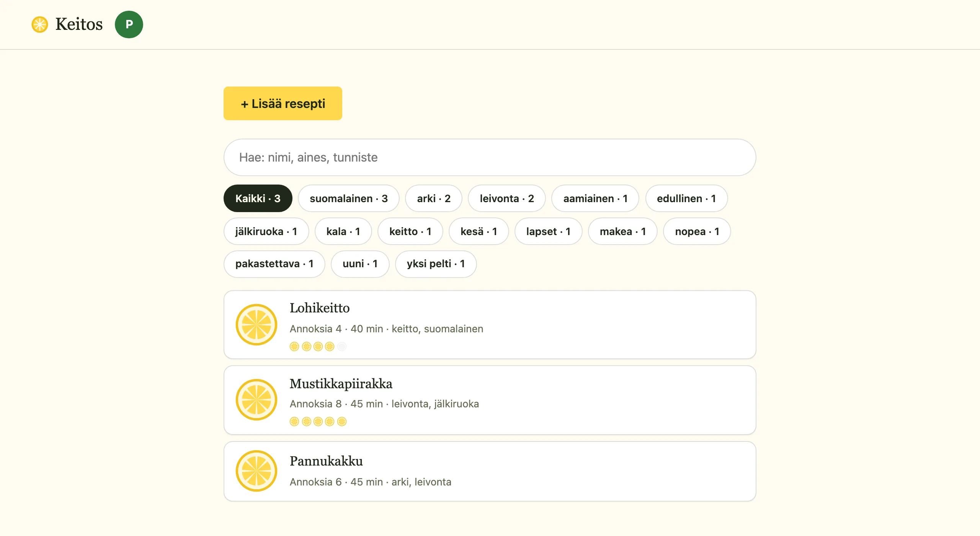Image resolution: width=980 pixels, height=536 pixels.
Task: Filter by the keitto tag
Action: (x=410, y=231)
